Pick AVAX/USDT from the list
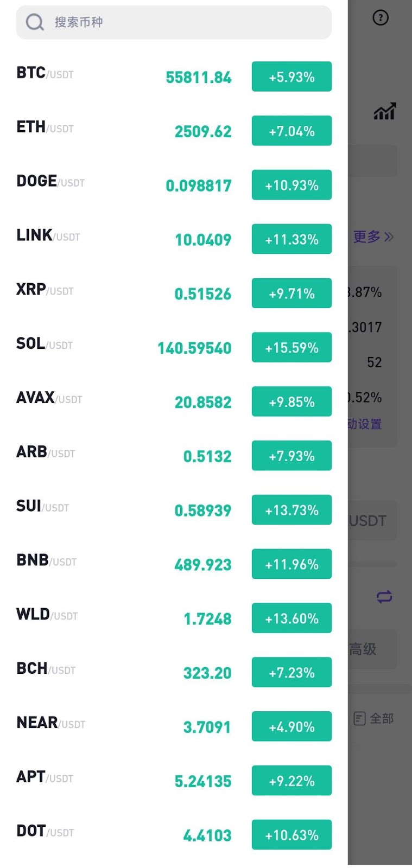Image resolution: width=412 pixels, height=868 pixels. click(x=49, y=399)
